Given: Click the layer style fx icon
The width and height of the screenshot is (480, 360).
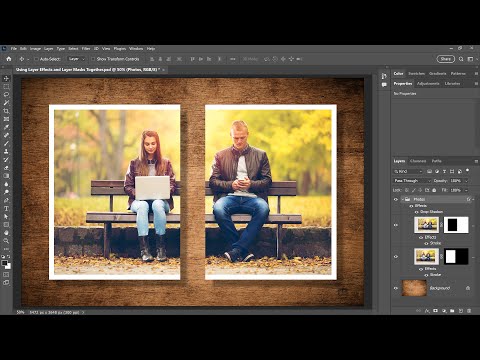Looking at the screenshot, I should click(x=427, y=311).
